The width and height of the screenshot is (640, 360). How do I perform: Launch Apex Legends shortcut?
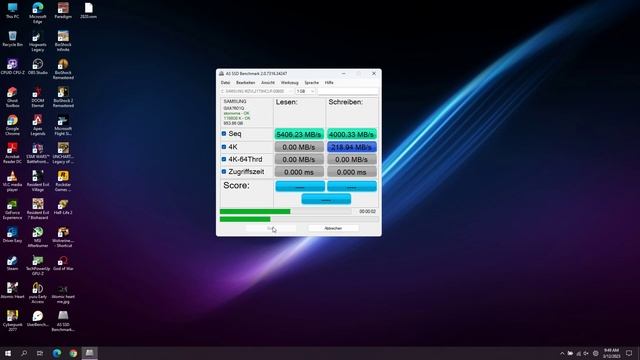tap(38, 125)
